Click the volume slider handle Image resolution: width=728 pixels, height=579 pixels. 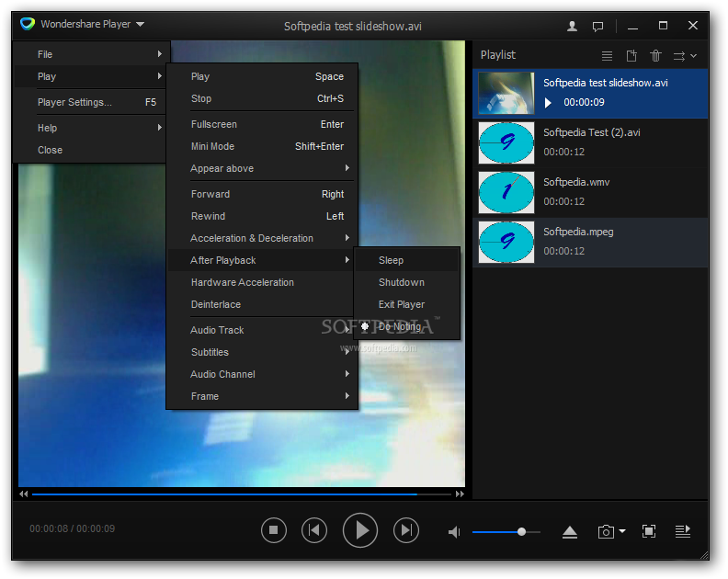[521, 531]
